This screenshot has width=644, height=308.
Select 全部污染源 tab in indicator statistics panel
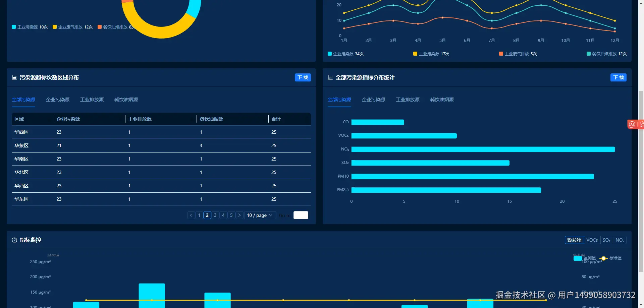(339, 100)
